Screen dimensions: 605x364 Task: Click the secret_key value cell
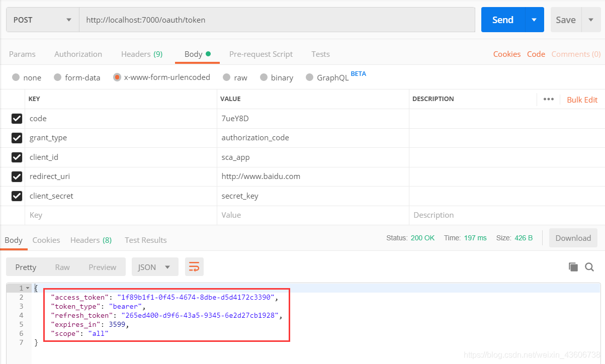coord(313,196)
